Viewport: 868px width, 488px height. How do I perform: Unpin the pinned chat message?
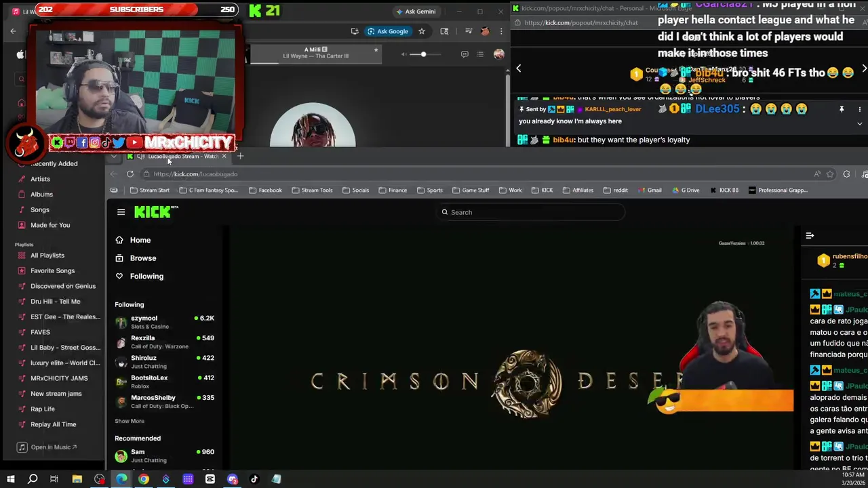842,109
